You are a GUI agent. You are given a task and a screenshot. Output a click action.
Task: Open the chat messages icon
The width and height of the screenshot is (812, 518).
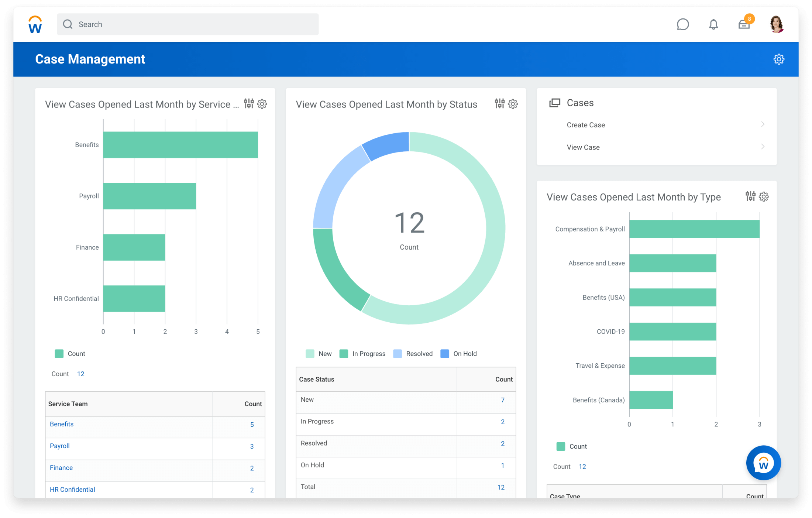pyautogui.click(x=682, y=24)
